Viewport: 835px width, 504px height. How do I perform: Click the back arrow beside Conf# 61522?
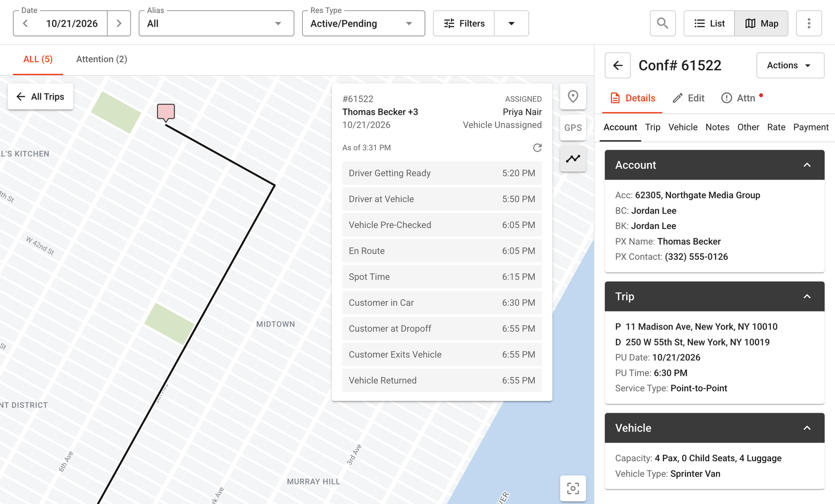tap(618, 65)
